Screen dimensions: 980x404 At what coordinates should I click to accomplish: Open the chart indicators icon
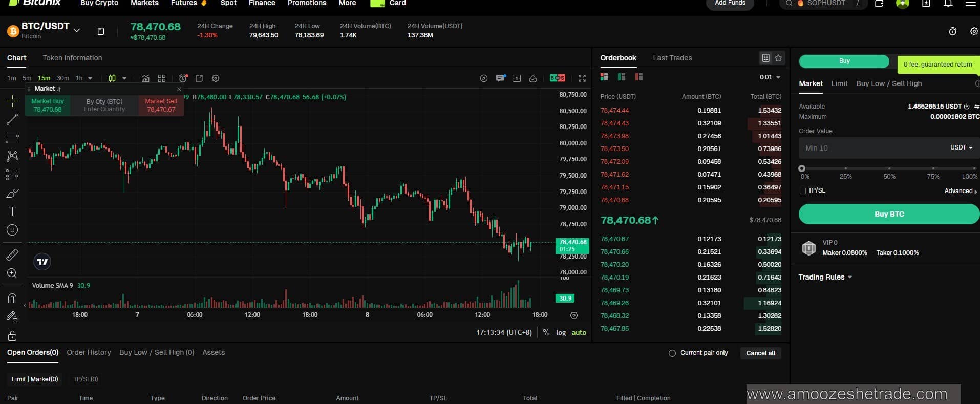coord(146,78)
